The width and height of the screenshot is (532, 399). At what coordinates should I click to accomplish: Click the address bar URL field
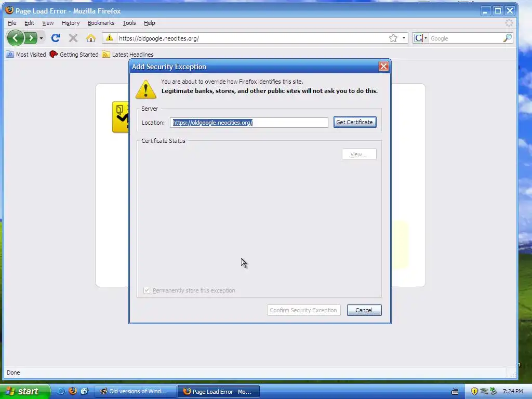(252, 38)
